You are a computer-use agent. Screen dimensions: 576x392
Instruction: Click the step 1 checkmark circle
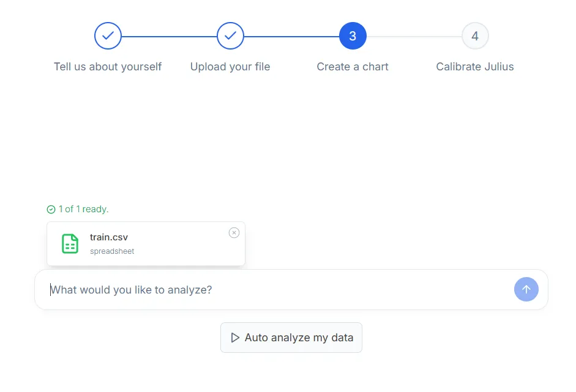point(108,36)
